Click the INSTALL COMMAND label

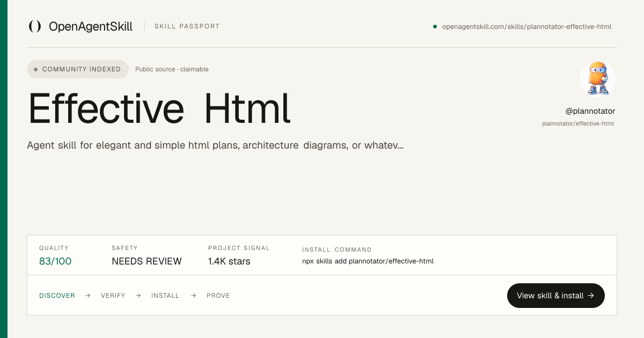(x=337, y=249)
